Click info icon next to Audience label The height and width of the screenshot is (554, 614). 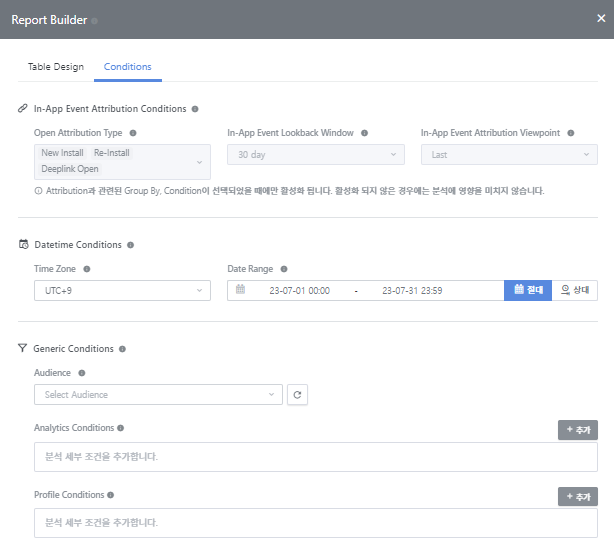tap(82, 373)
